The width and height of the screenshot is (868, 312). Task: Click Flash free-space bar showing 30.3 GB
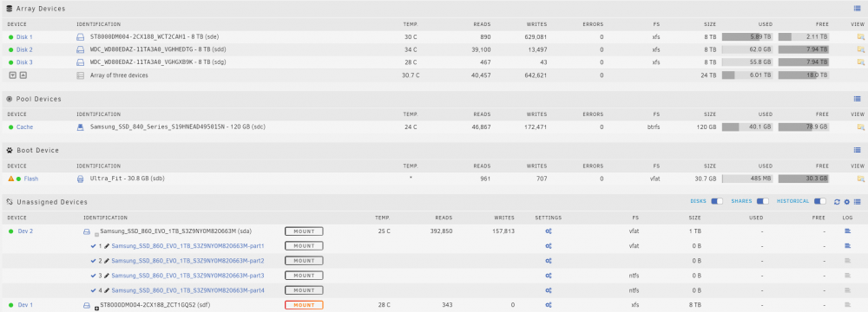click(804, 179)
